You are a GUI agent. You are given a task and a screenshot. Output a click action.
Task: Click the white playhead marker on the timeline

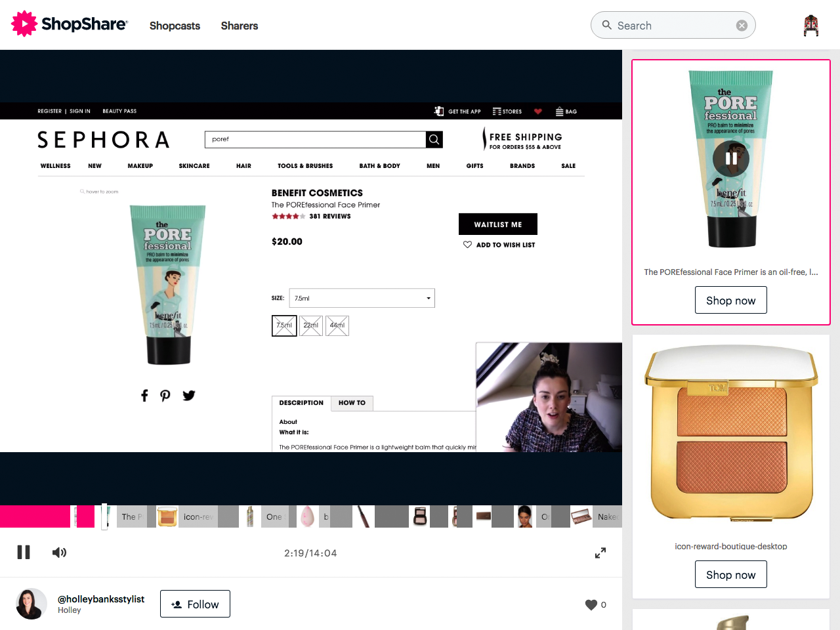[104, 516]
